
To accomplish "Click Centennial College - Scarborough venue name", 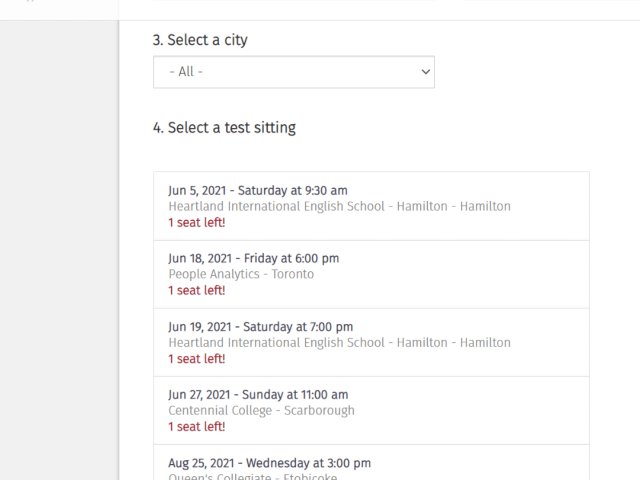I will [261, 410].
